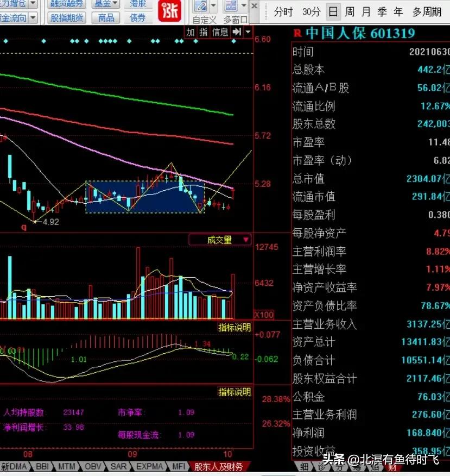Click the 信息 button above the chart
Screen dimensions: 450x476
[220, 32]
